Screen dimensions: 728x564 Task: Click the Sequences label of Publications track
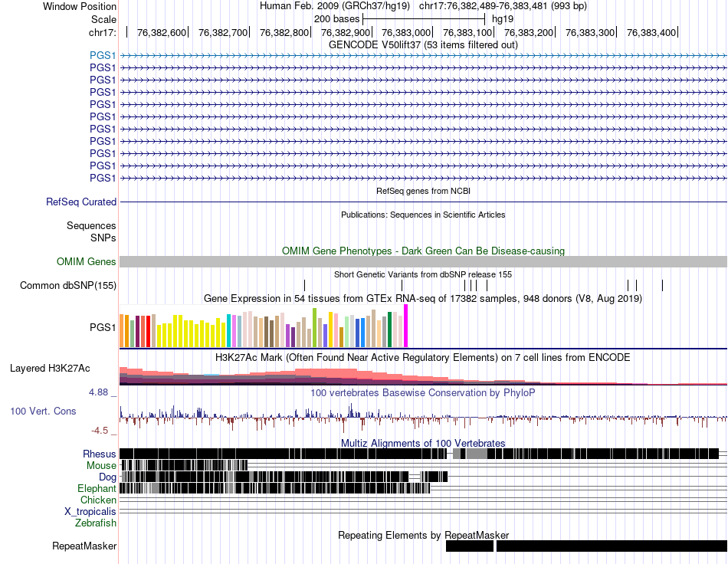tap(91, 225)
